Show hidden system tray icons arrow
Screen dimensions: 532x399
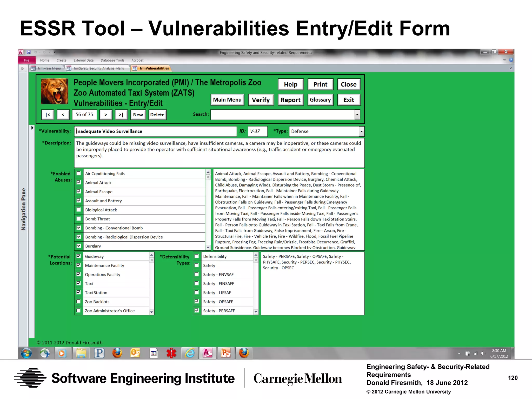(459, 353)
